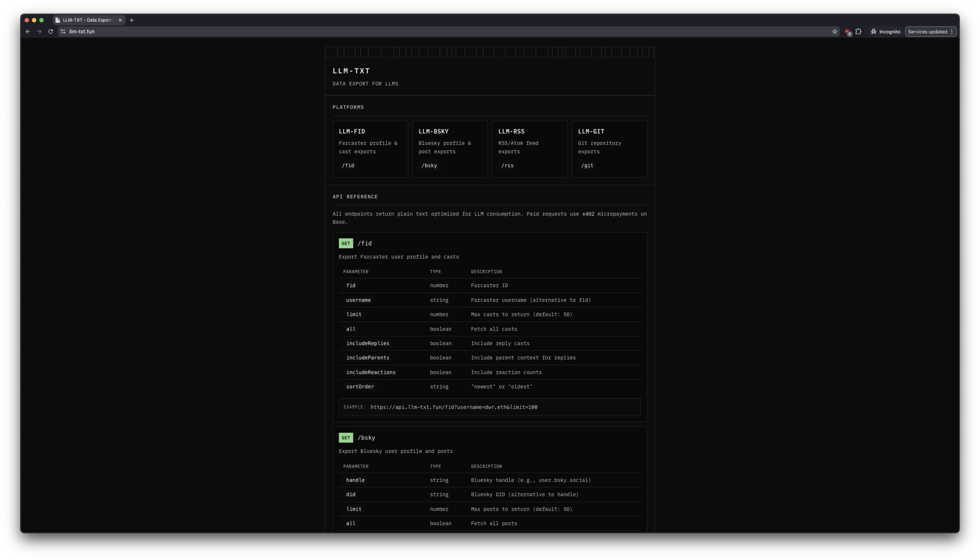Viewport: 980px width, 560px height.
Task: Close the LLM-TXT tab
Action: [x=120, y=20]
